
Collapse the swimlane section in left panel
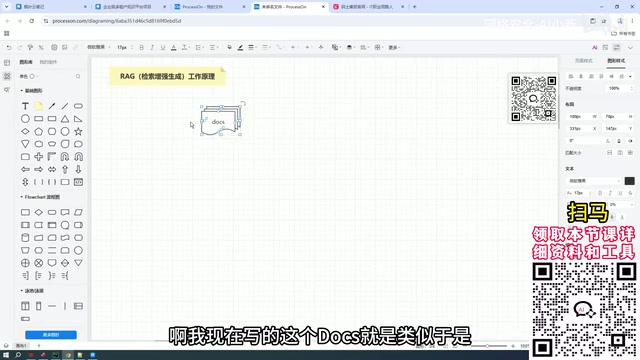[x=22, y=291]
